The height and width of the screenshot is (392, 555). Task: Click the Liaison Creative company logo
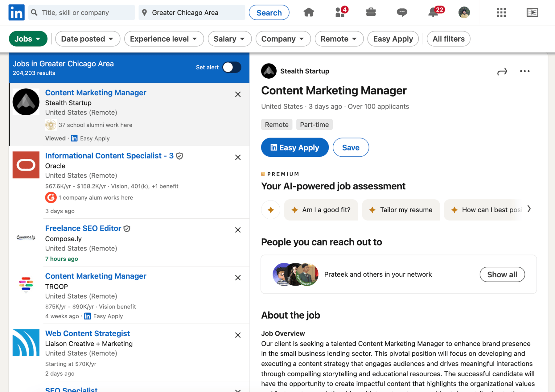tap(26, 343)
